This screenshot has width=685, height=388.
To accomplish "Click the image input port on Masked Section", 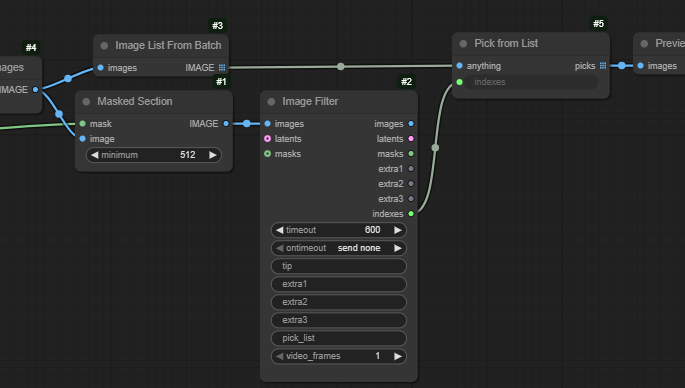I will [83, 139].
